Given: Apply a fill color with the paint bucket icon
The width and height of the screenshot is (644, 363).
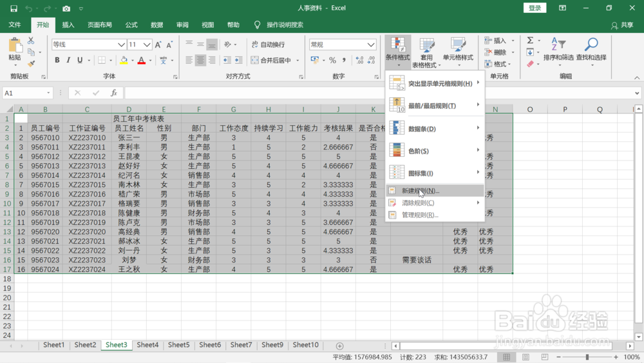Looking at the screenshot, I should tap(124, 61).
